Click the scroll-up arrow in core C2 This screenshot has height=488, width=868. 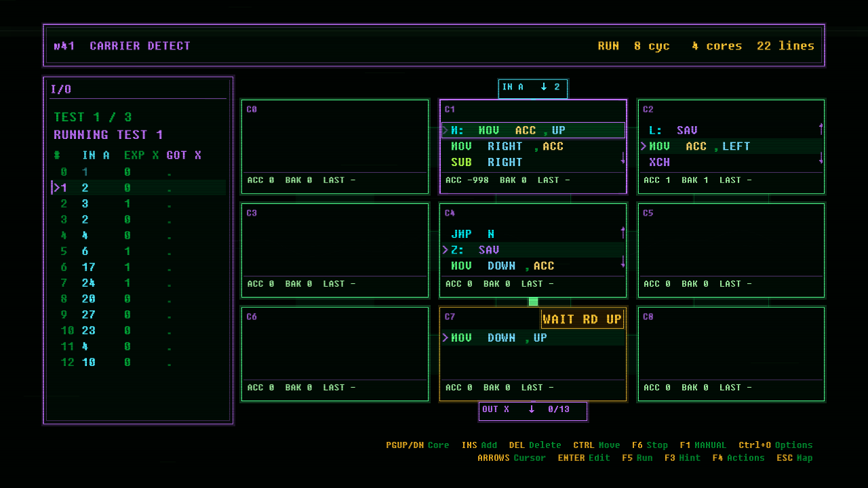click(821, 129)
